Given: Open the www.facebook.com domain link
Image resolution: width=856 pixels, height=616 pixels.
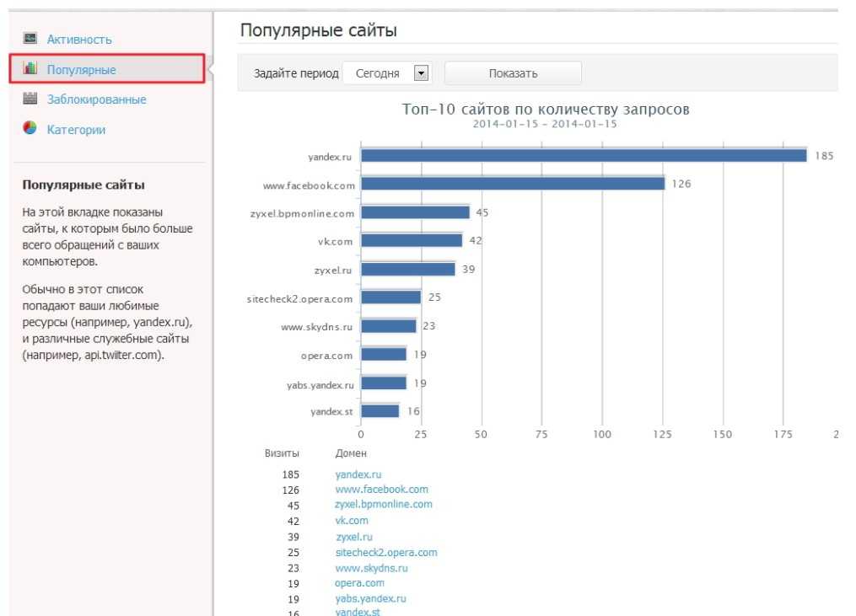Looking at the screenshot, I should pos(381,489).
